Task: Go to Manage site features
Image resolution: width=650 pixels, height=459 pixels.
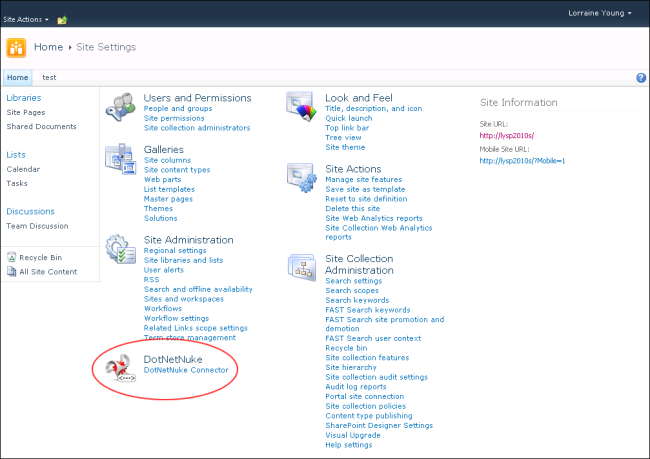Action: pos(364,180)
